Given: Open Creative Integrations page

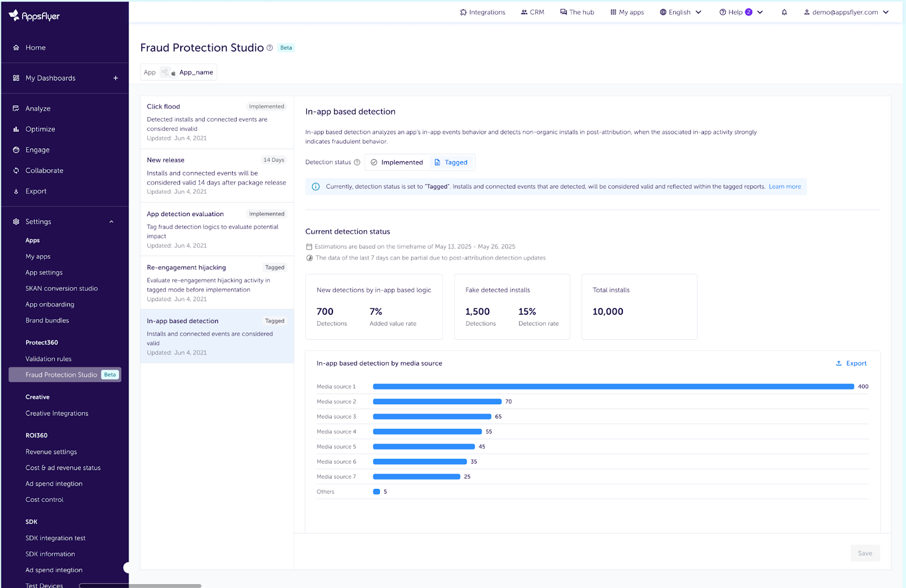Looking at the screenshot, I should (x=57, y=414).
